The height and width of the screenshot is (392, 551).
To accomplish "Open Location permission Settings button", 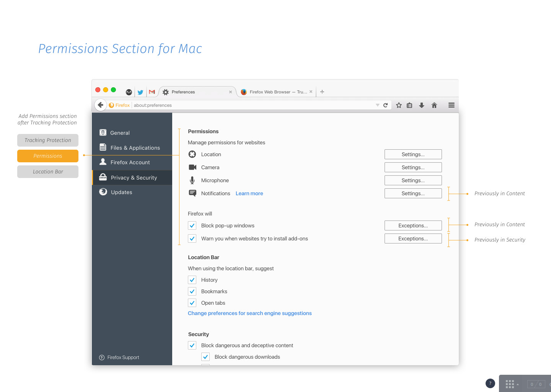I will (x=413, y=154).
